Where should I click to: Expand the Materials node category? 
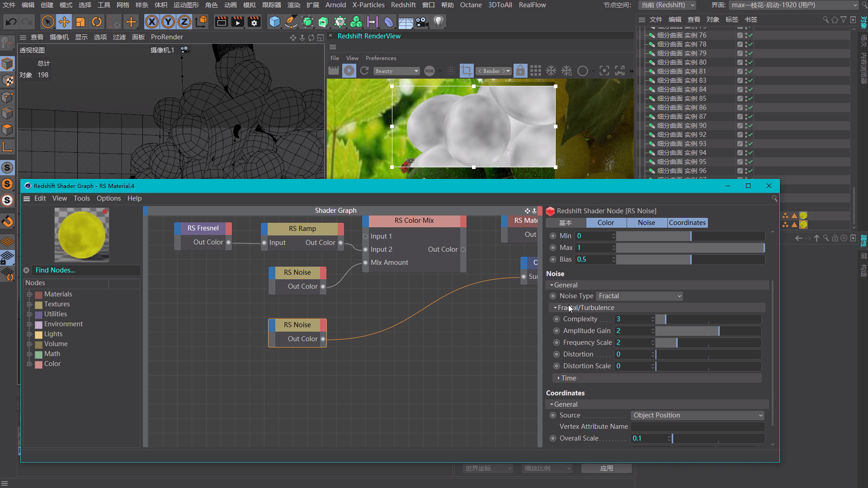click(29, 294)
